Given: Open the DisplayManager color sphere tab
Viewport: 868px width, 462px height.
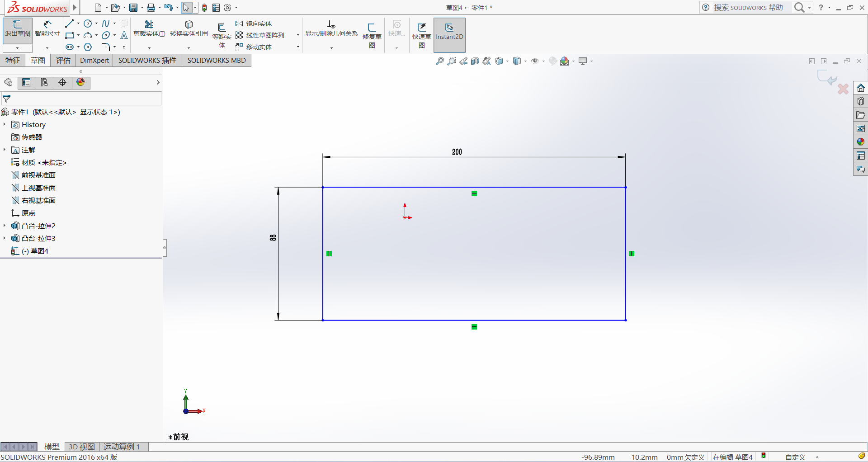Looking at the screenshot, I should coord(80,82).
